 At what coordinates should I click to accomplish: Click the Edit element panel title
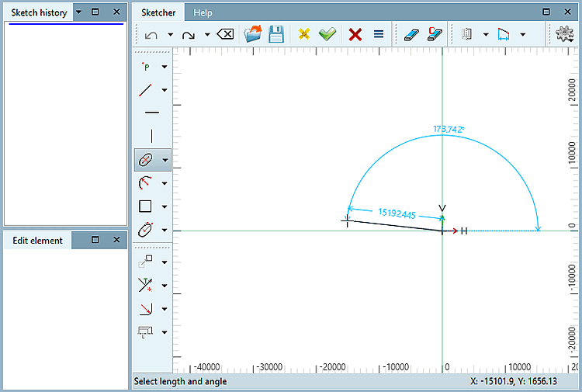coord(37,241)
